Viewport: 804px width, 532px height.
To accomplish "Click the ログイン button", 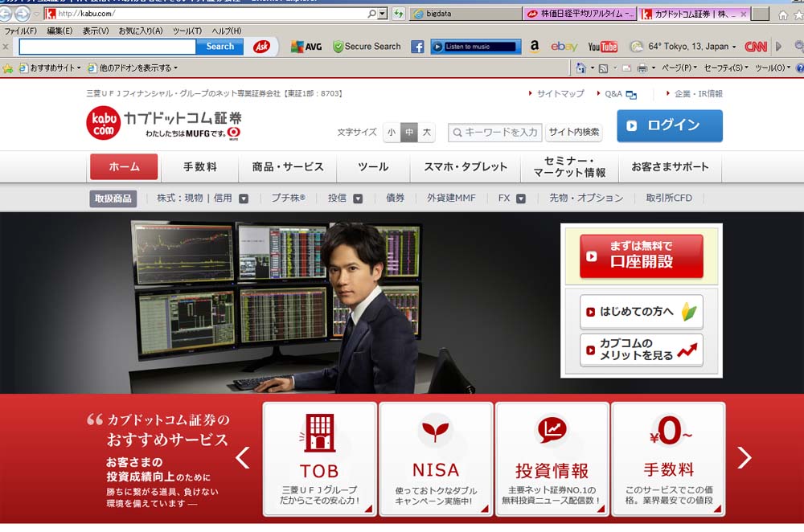I will [670, 125].
